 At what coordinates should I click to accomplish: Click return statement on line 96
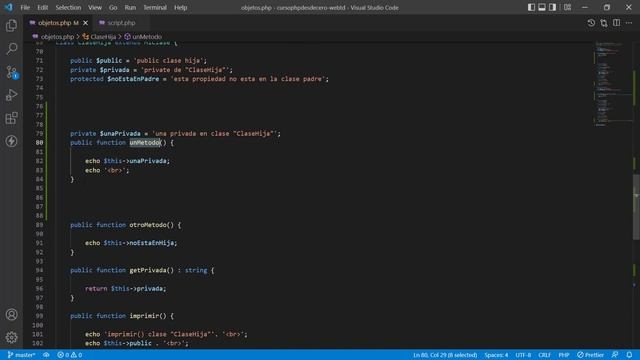click(x=125, y=289)
